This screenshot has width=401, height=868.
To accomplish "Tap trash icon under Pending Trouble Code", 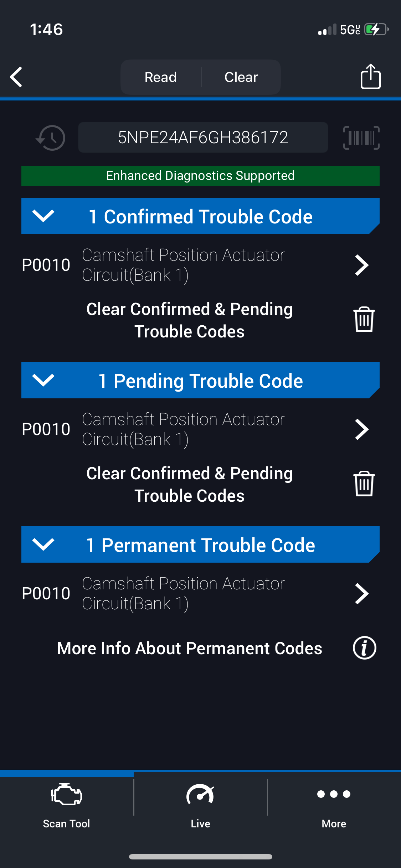I will [364, 484].
